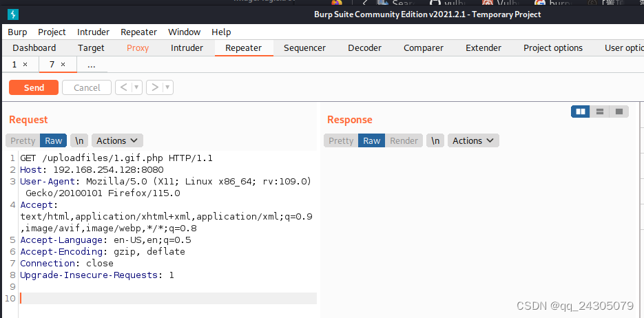
Task: Click the Request panel heading
Action: pos(28,120)
